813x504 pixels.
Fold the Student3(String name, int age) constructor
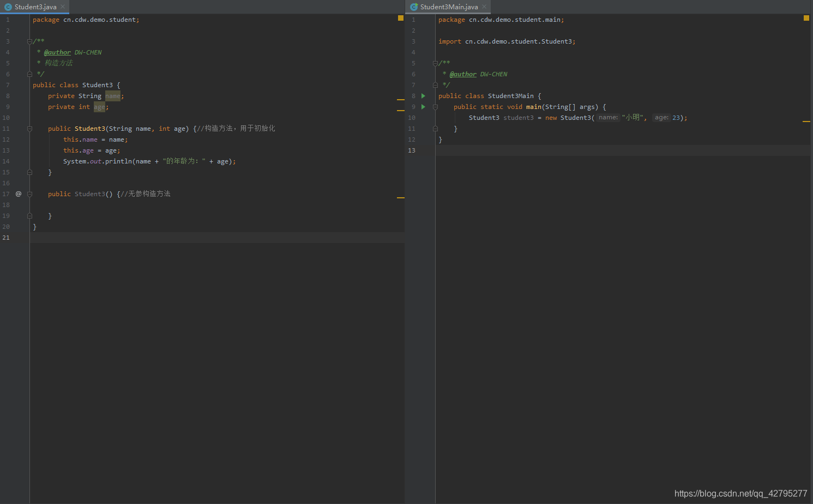pyautogui.click(x=29, y=129)
